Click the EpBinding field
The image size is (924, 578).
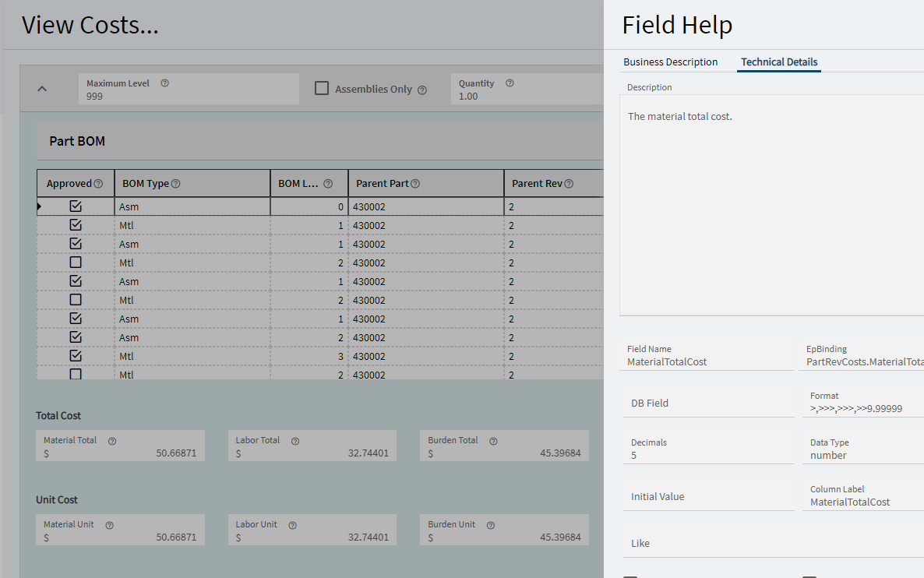[x=861, y=356]
